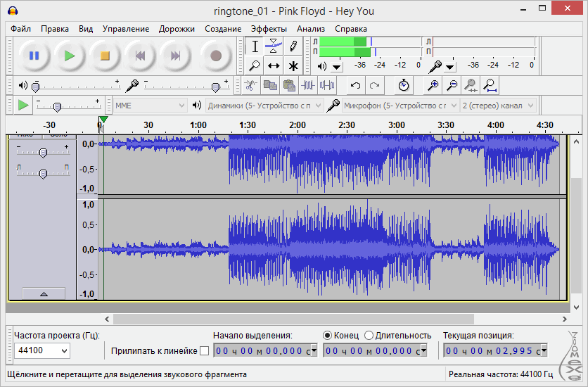588x387 pixels.
Task: Click the Paste icon in edit toolbar
Action: click(289, 86)
